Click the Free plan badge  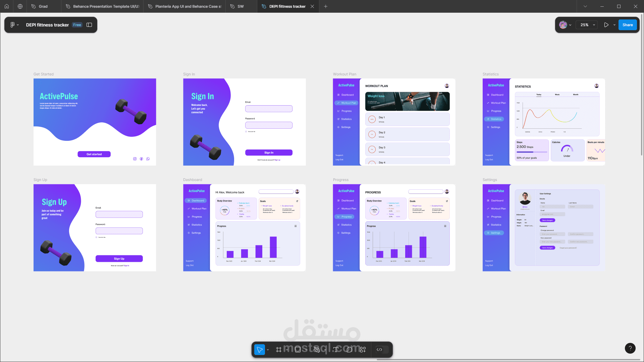[x=77, y=25]
